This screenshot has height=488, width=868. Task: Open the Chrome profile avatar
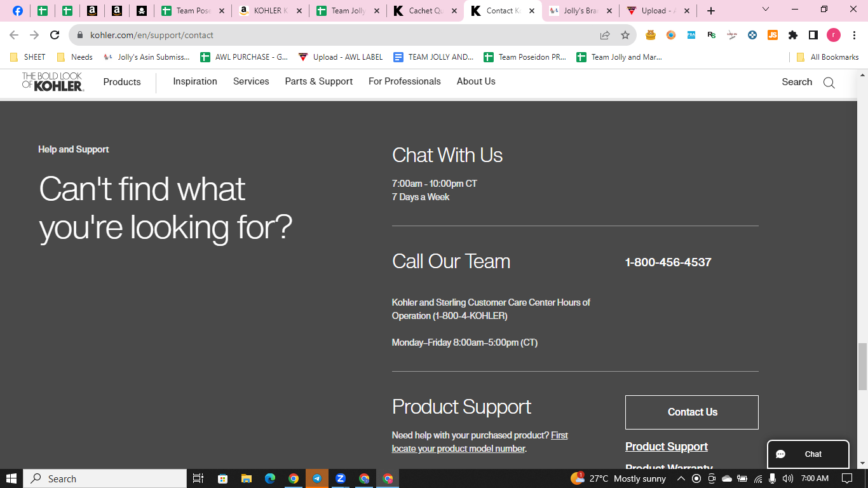[834, 36]
